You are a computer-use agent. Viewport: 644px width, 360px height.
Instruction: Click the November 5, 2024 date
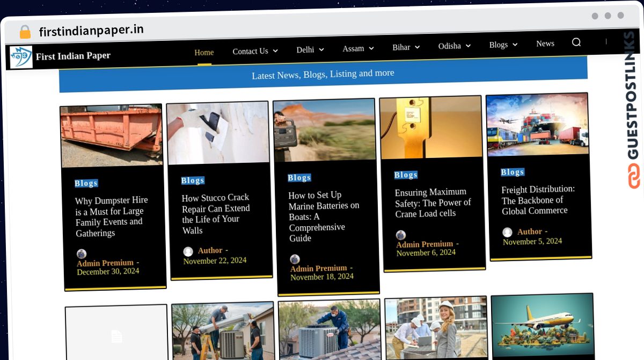coord(532,241)
